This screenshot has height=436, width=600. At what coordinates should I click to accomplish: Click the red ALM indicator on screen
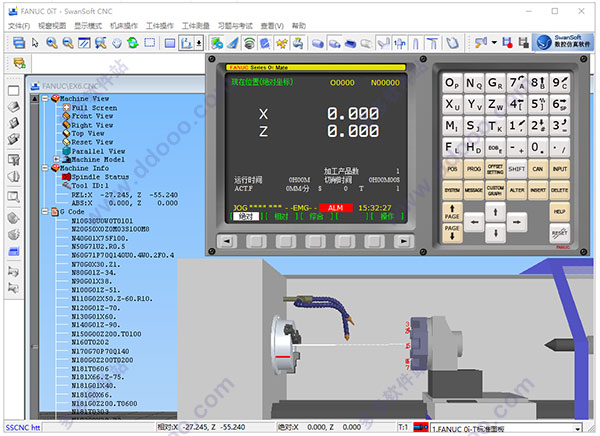[x=335, y=208]
